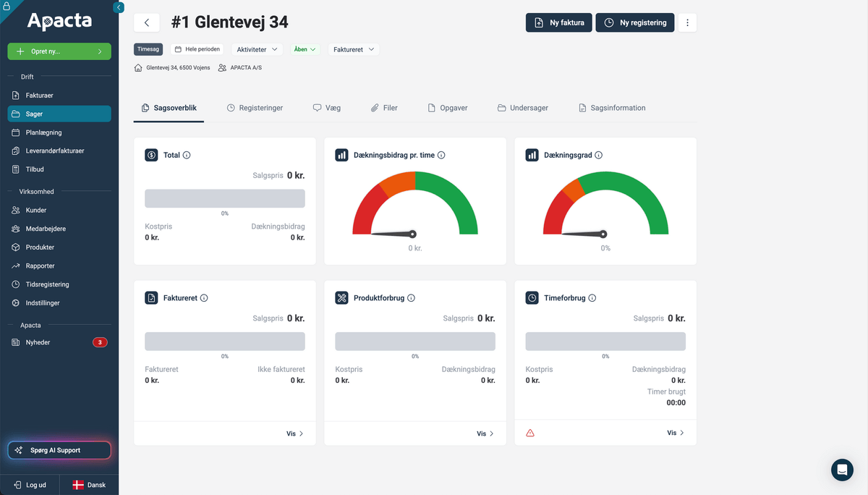This screenshot has height=495, width=868.
Task: Click Spørg AI Support button
Action: point(59,450)
